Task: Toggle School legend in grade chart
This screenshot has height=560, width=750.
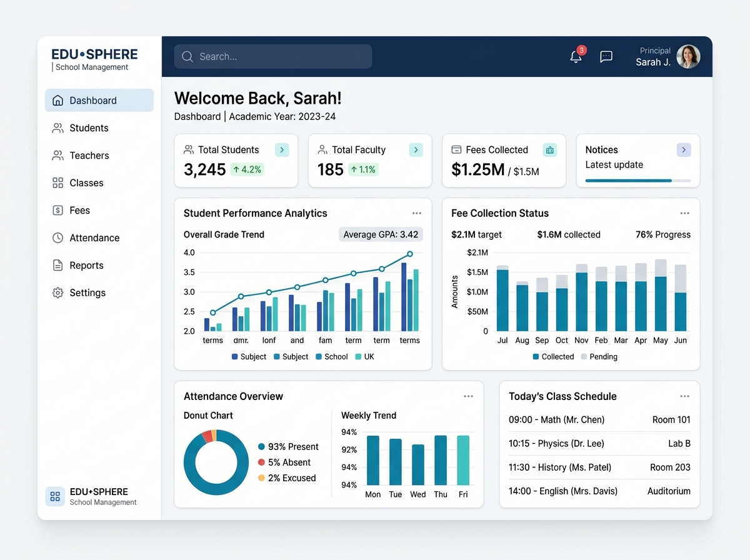Action: (331, 357)
